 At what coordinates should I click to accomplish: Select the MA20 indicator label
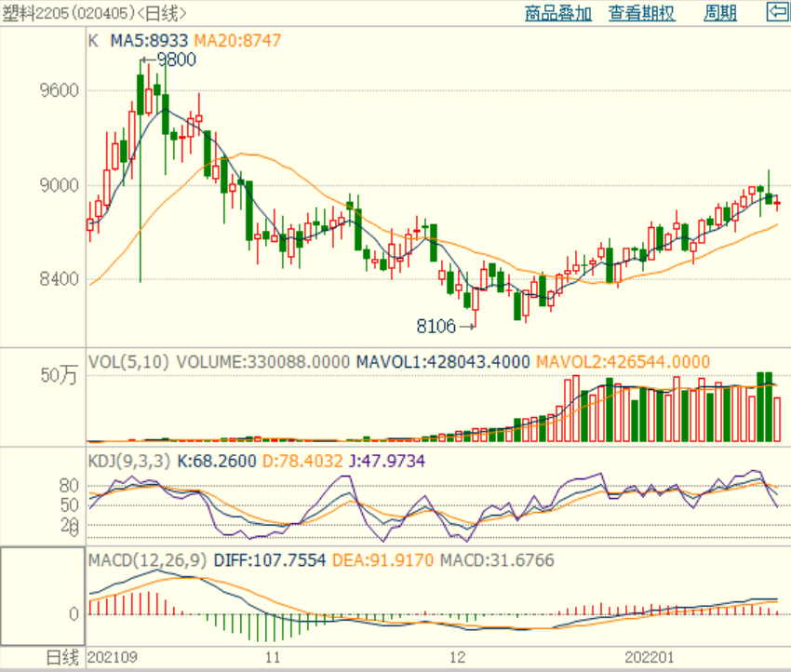[x=237, y=41]
